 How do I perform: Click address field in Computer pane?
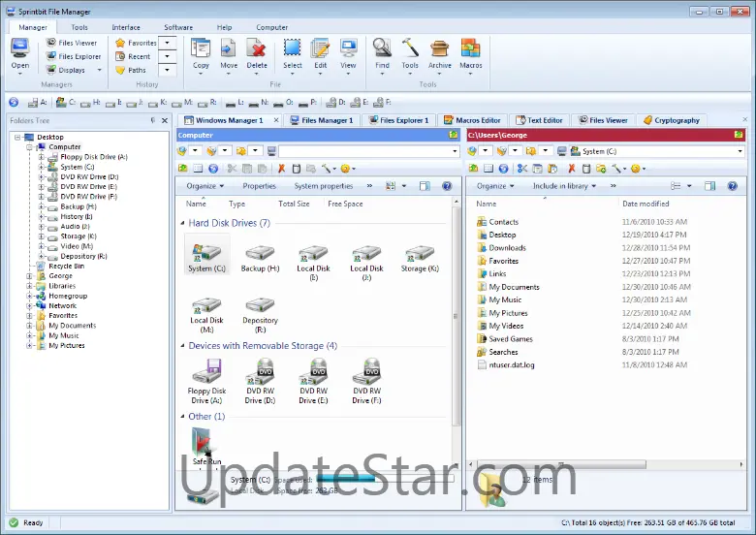click(369, 151)
